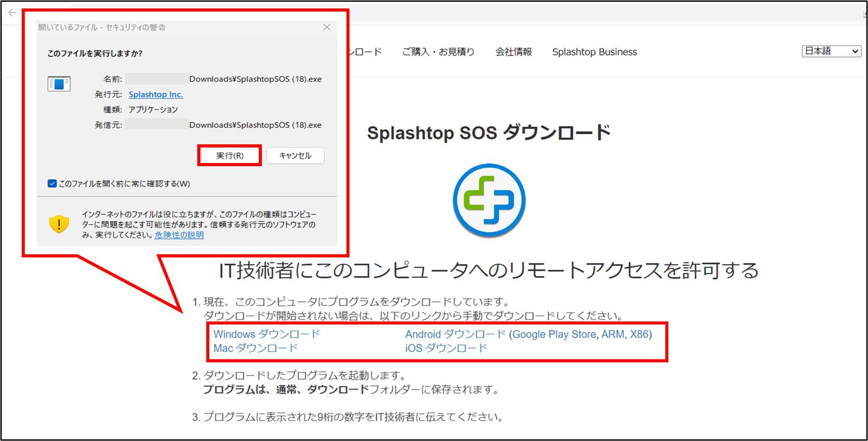Close the security warning dialog

click(327, 27)
